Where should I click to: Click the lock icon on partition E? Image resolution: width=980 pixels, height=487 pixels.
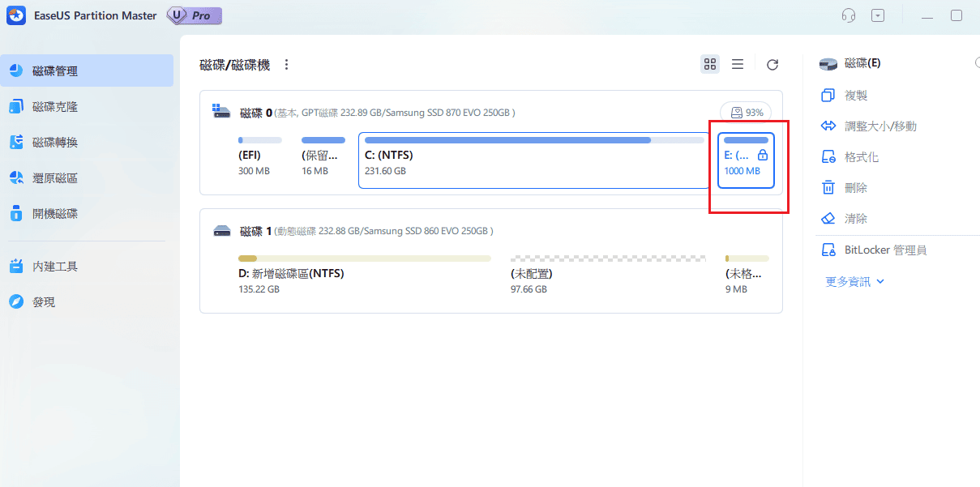tap(762, 153)
